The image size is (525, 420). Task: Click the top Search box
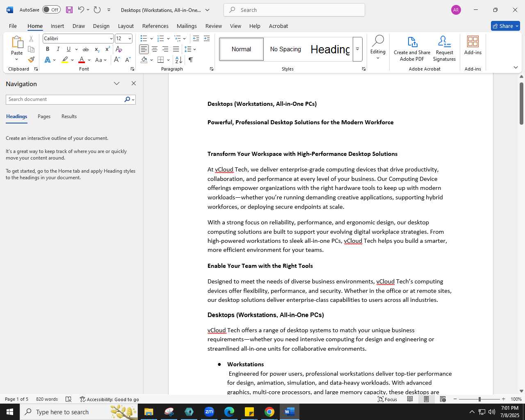294,10
